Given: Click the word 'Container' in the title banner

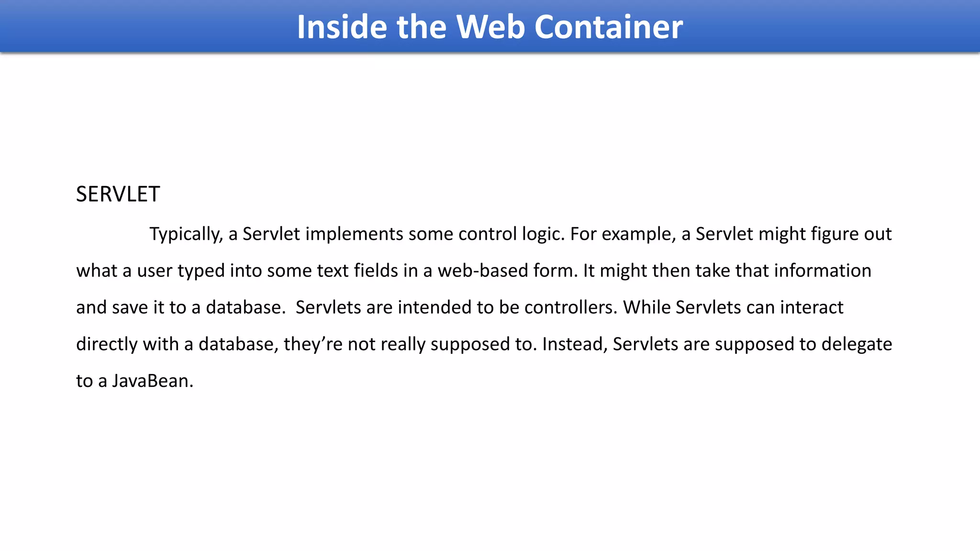Looking at the screenshot, I should coord(608,26).
